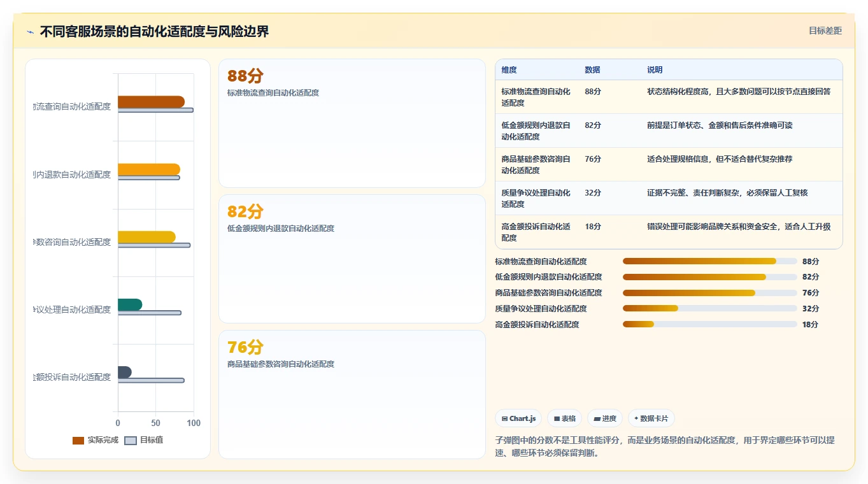This screenshot has height=484, width=868.
Task: Click the 目标差距 label in header
Action: pos(825,31)
